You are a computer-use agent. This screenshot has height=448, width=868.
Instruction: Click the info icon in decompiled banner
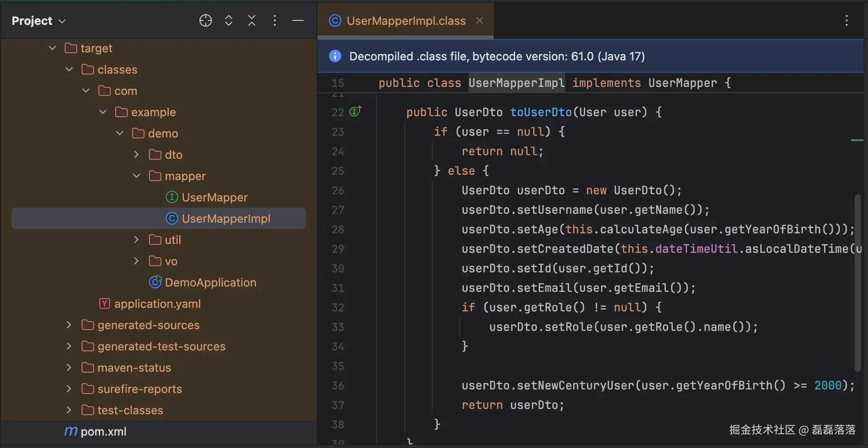point(335,56)
